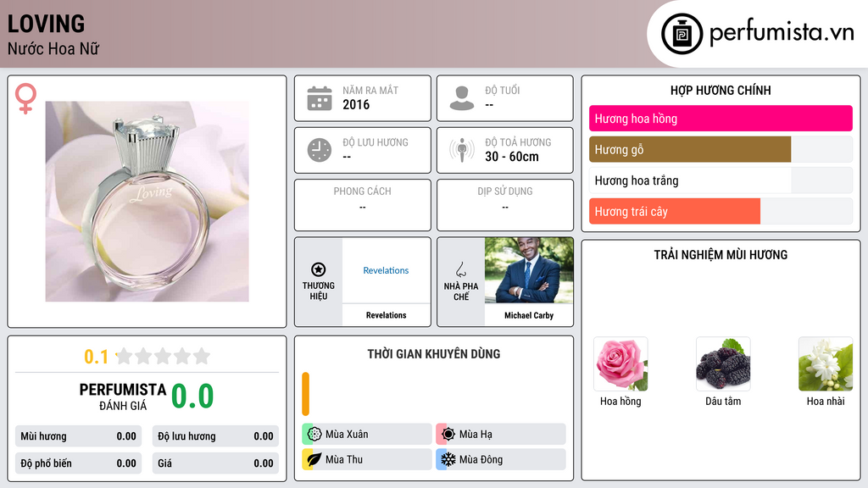Click the nose icon for Nhà pha chế

[x=460, y=269]
